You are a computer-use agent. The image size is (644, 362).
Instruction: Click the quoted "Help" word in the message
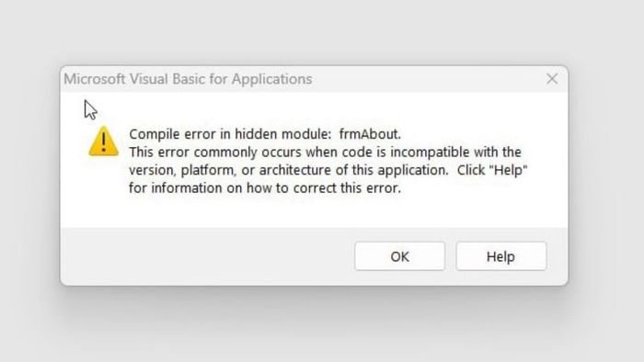coord(509,170)
